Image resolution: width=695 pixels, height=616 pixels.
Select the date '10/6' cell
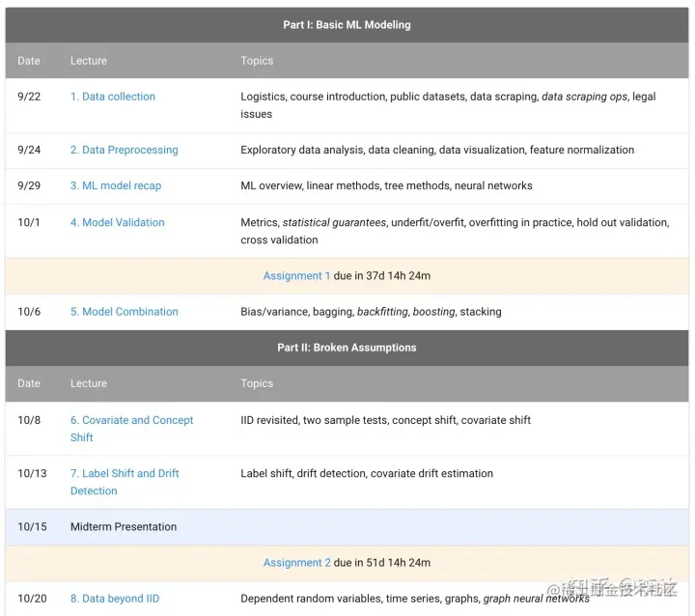coord(29,311)
